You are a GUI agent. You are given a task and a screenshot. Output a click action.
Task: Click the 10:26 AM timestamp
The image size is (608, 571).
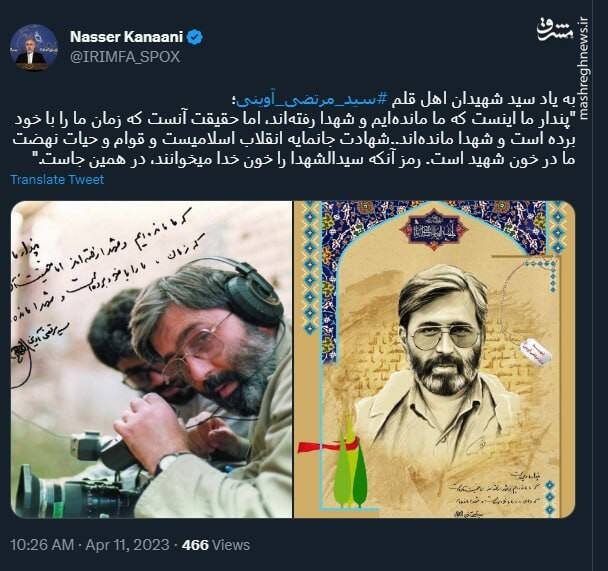point(42,545)
